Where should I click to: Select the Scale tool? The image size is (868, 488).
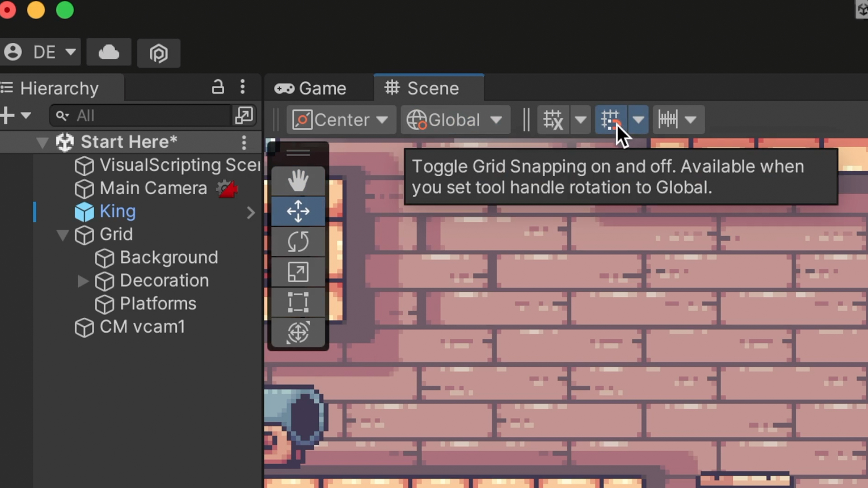click(298, 272)
